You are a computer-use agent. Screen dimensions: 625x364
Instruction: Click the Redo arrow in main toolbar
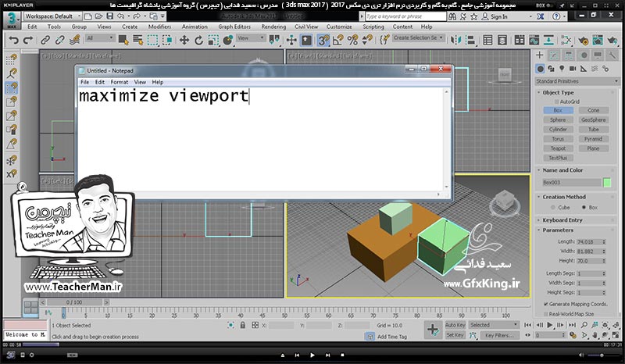28,40
